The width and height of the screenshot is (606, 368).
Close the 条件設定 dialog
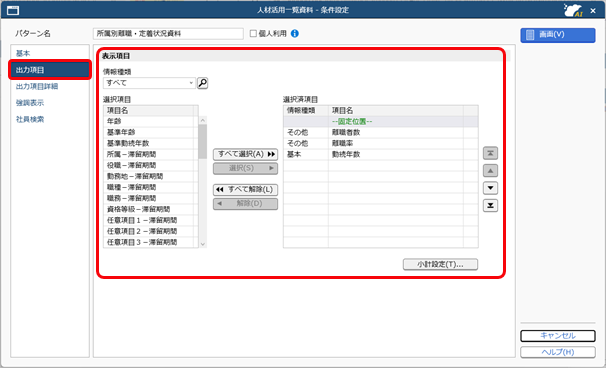pos(593,11)
